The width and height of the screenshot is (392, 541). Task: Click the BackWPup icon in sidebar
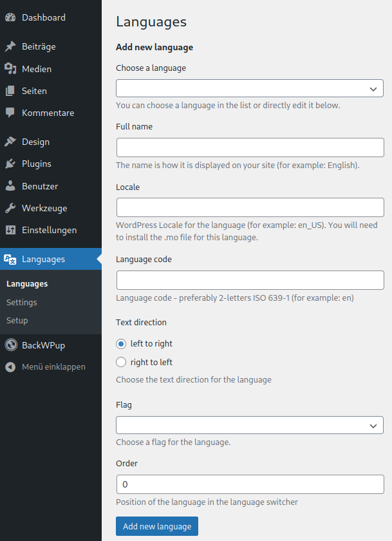pyautogui.click(x=11, y=345)
